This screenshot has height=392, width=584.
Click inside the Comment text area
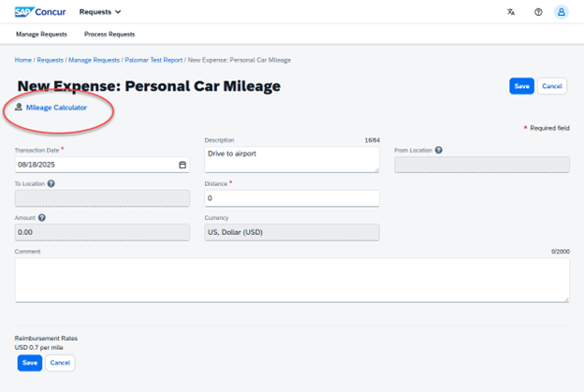[x=292, y=281]
